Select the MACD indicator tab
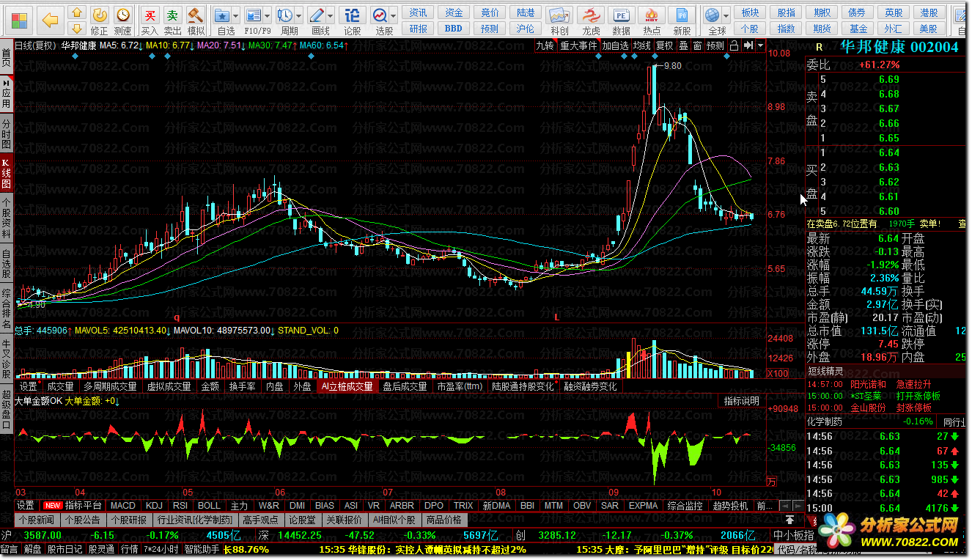972x560 pixels. coord(123,506)
